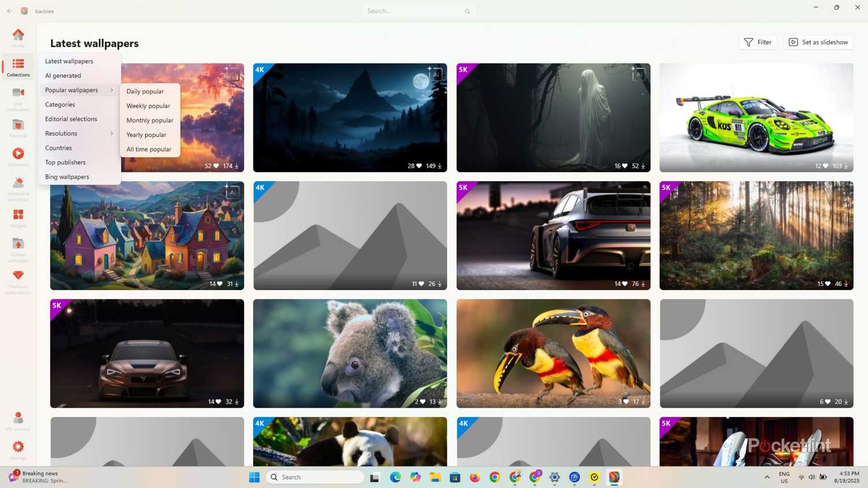Open the Filter options

757,42
